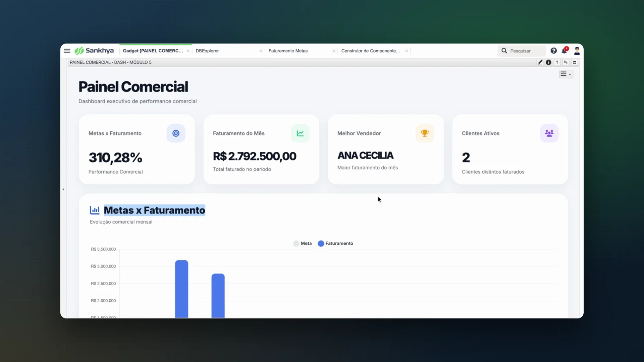
Task: Click the bar chart icon beside Metas x Faturamento heading
Action: coord(95,210)
